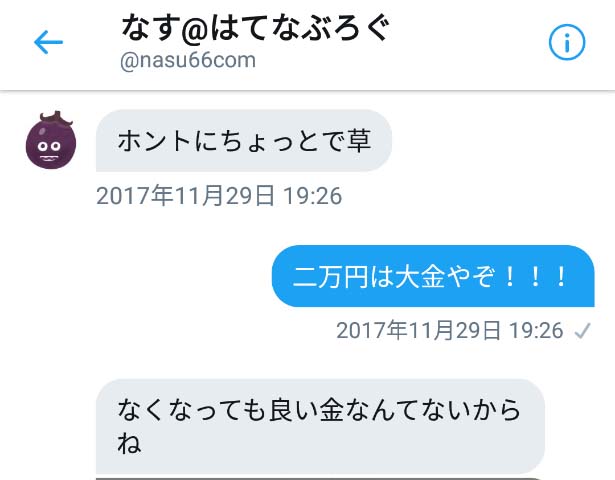Open the eggplant avatar profile picture
The width and height of the screenshot is (615, 480).
[x=51, y=140]
